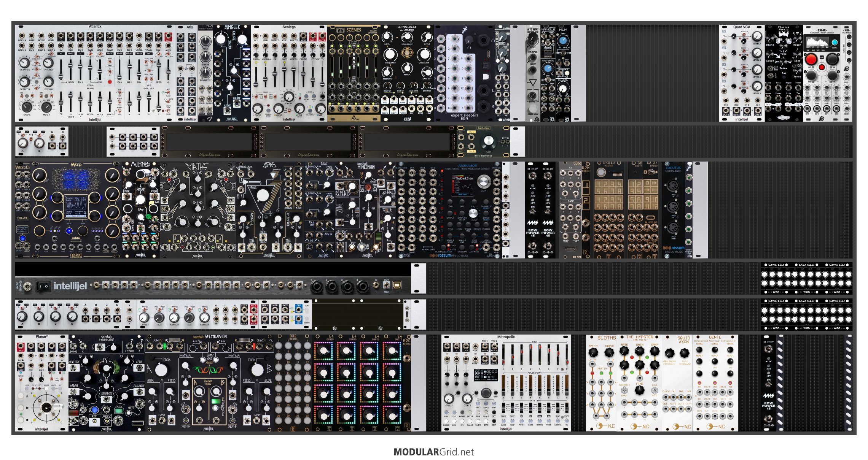The width and height of the screenshot is (868, 460).
Task: Click the NONLINEAR FEEDBACK knob on Squid Axon
Action: (x=670, y=353)
